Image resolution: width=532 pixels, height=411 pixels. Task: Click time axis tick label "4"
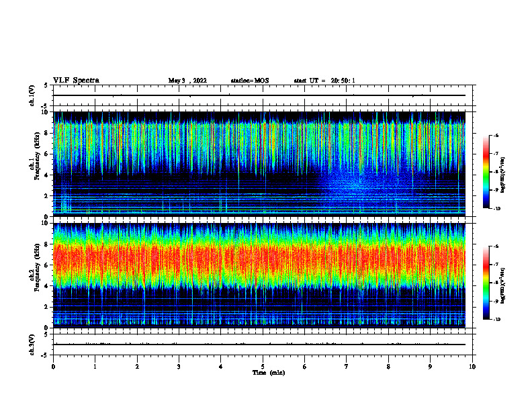[221, 367]
